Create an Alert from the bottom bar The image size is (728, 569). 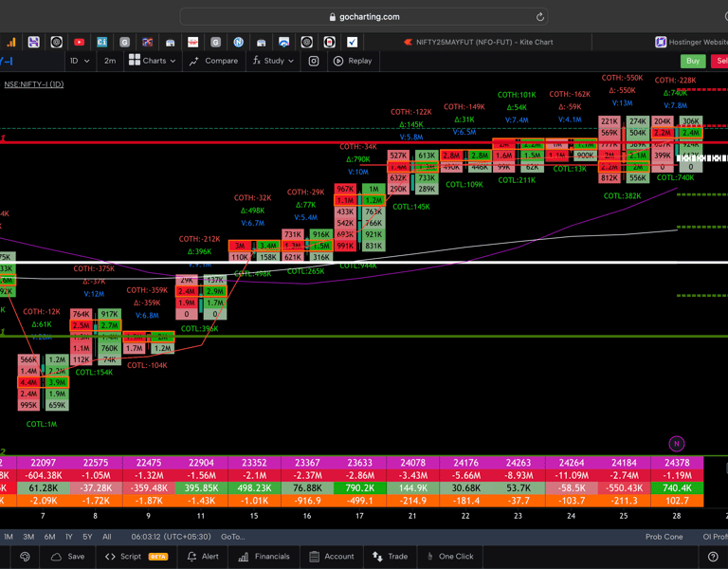[x=203, y=557]
